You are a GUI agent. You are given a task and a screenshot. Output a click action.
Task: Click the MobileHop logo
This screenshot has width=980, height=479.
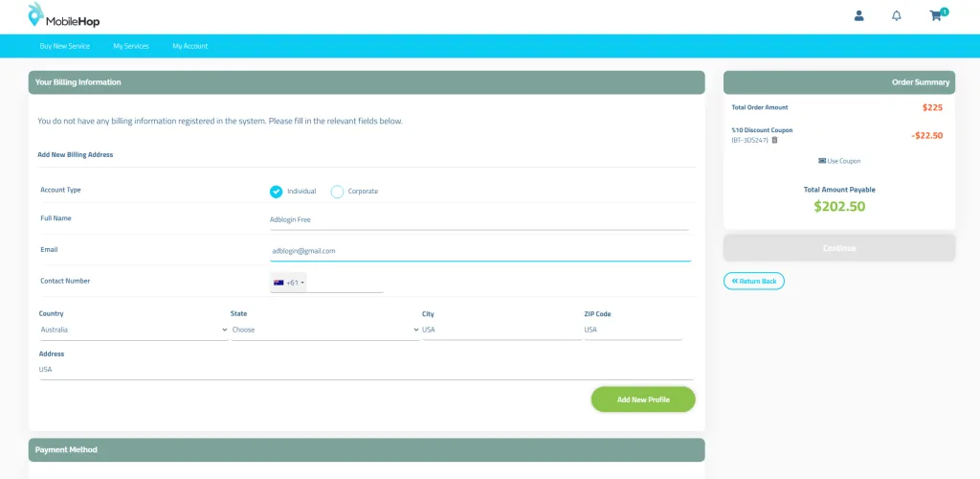click(63, 15)
